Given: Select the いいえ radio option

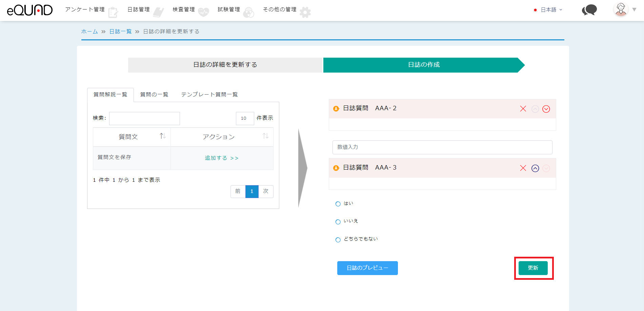Looking at the screenshot, I should (x=338, y=222).
